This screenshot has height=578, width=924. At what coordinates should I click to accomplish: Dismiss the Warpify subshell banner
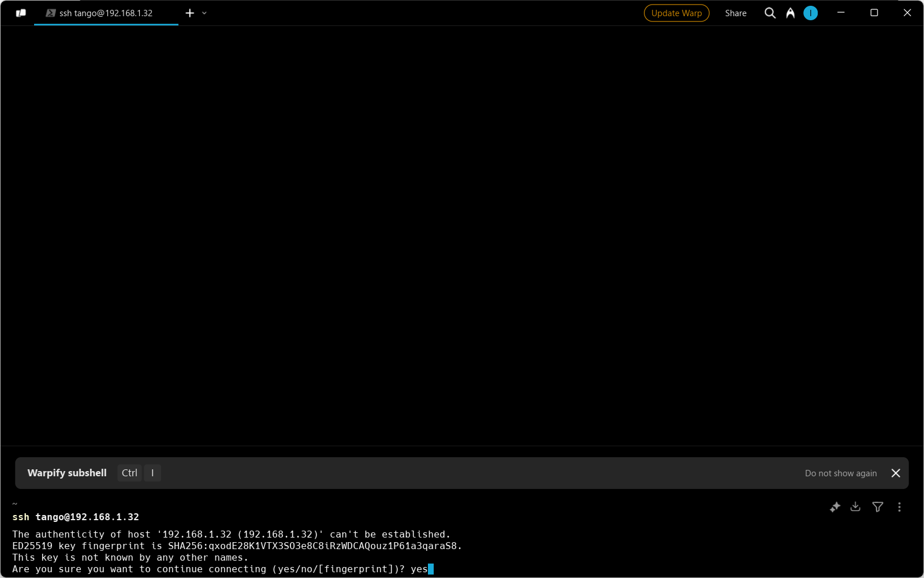pos(896,473)
